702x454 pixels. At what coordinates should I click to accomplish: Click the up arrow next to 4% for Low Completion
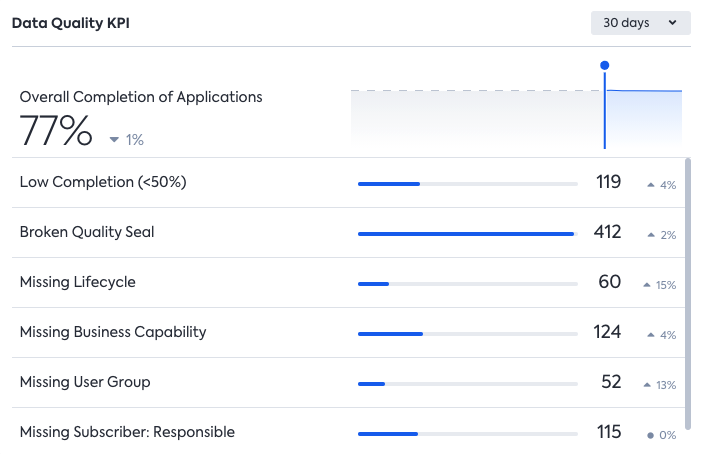click(x=650, y=185)
